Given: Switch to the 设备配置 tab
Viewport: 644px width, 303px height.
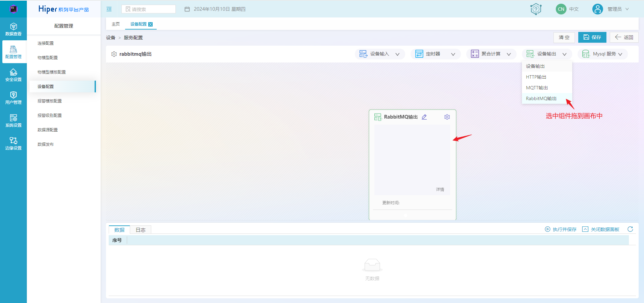Looking at the screenshot, I should [x=138, y=24].
